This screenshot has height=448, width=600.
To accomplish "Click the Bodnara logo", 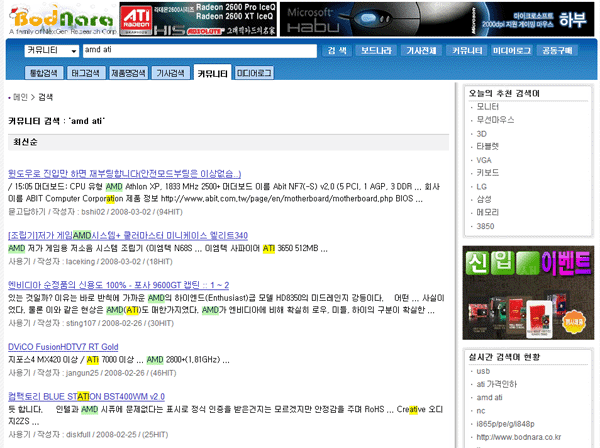I will coord(63,20).
